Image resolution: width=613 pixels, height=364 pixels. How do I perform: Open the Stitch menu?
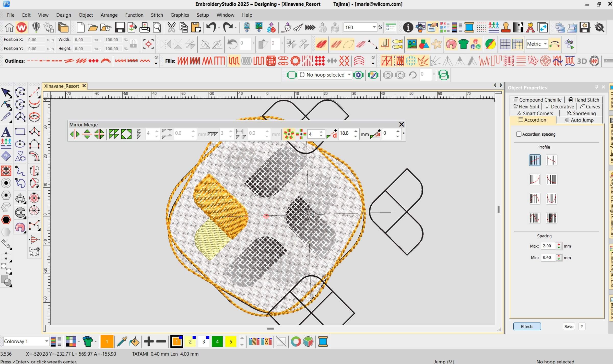157,15
